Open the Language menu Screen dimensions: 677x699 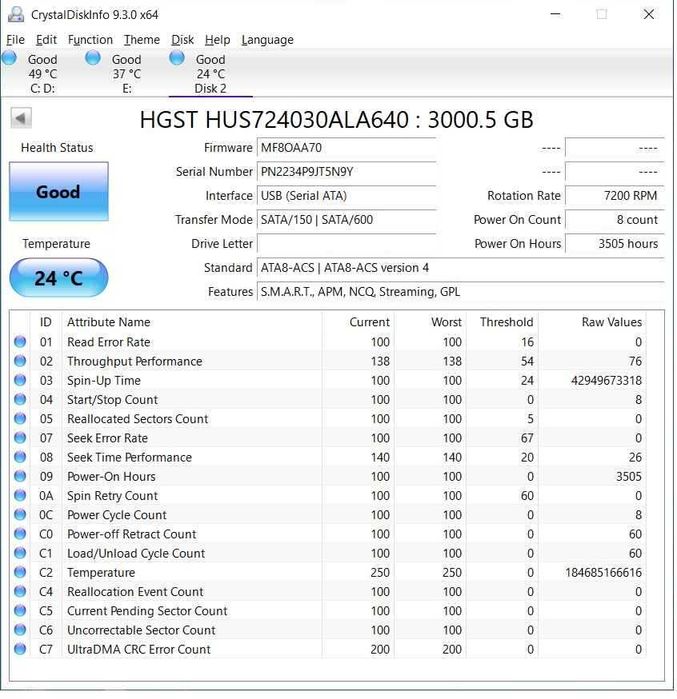pos(267,40)
